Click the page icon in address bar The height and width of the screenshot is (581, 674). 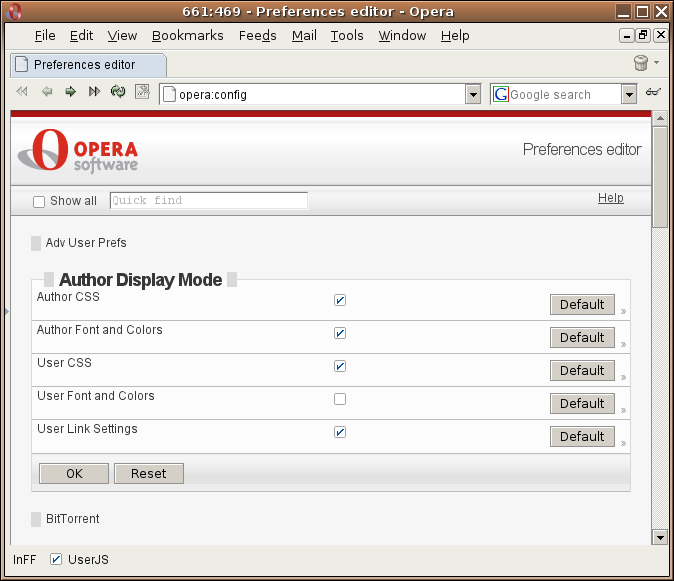tap(169, 94)
